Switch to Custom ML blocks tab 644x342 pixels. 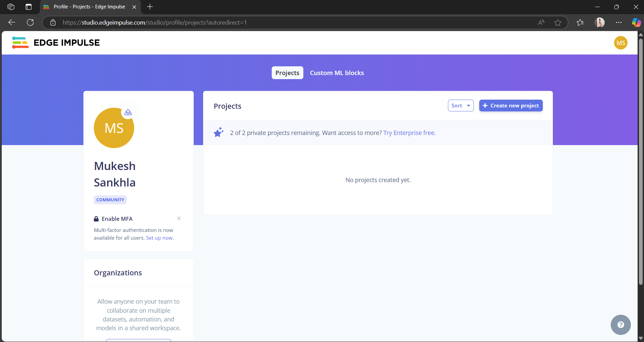pos(337,73)
